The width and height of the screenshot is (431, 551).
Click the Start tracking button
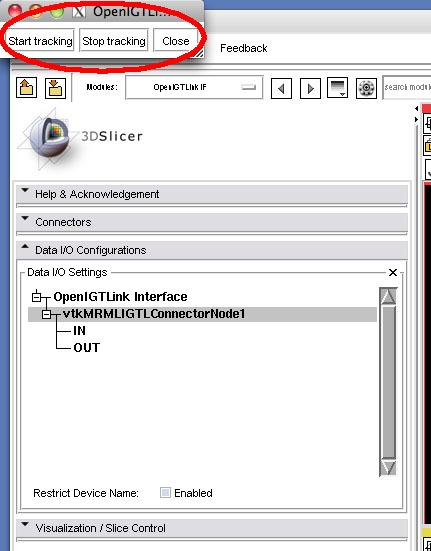click(40, 41)
